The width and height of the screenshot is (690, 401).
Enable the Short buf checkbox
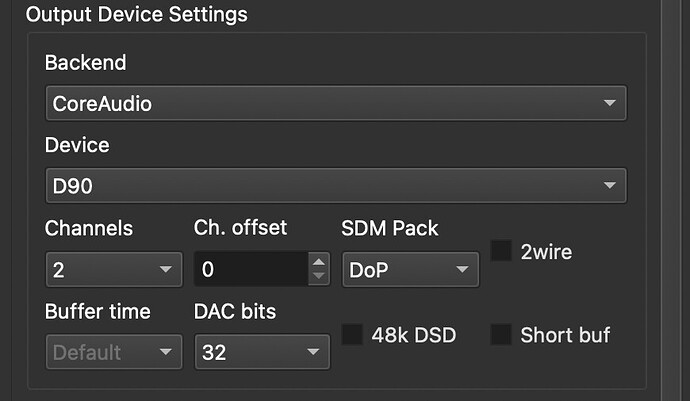tap(501, 335)
